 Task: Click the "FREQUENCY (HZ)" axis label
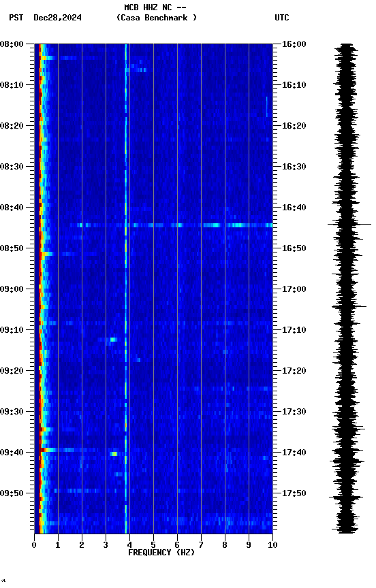(161, 553)
